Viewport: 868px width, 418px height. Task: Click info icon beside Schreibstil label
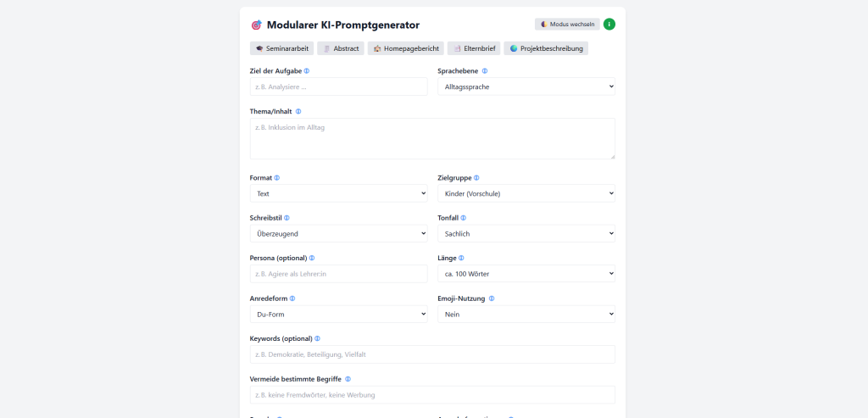(x=287, y=218)
